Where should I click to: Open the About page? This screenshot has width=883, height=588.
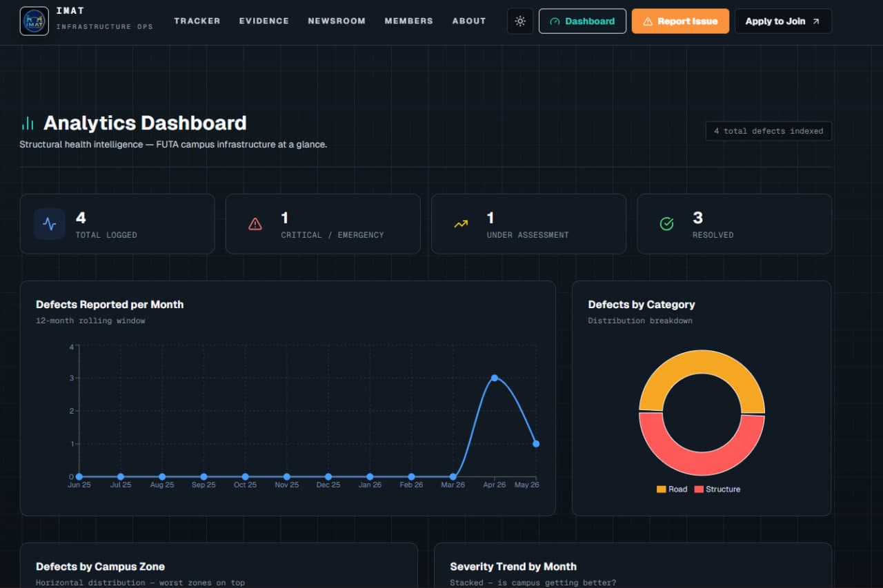pyautogui.click(x=469, y=21)
